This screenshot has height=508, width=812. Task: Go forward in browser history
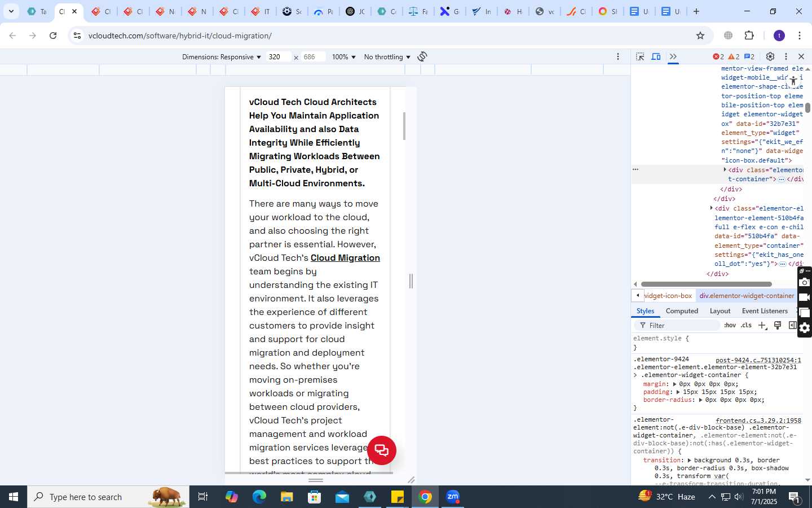click(x=33, y=36)
